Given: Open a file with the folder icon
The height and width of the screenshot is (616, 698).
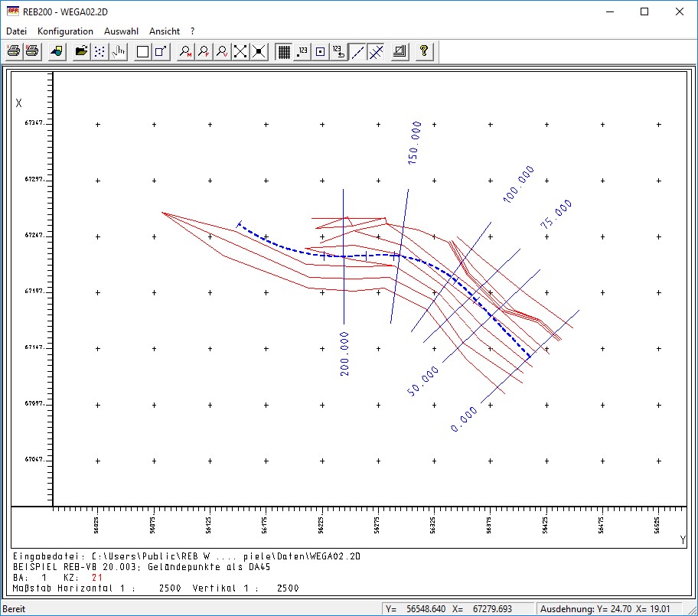Looking at the screenshot, I should (81, 51).
